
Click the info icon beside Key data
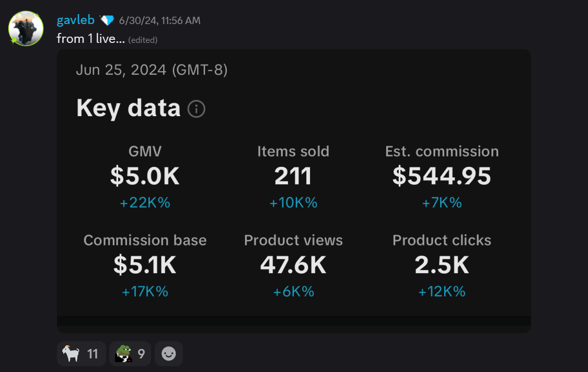[x=197, y=109]
